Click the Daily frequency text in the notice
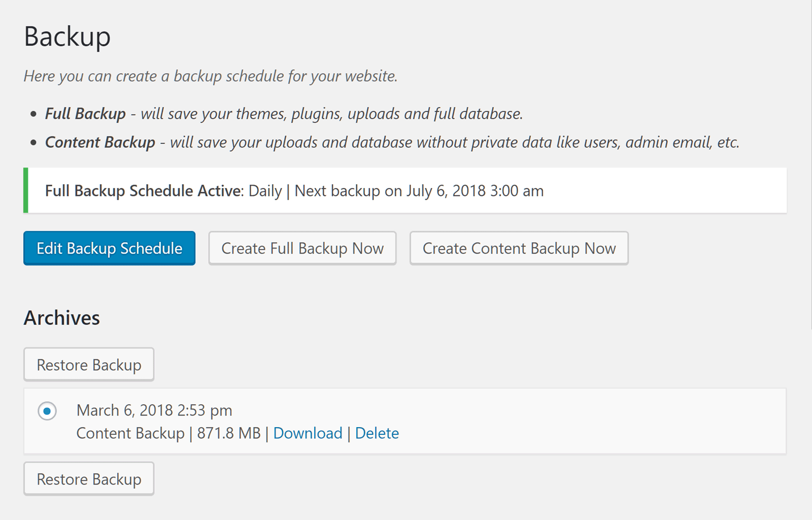 [265, 191]
